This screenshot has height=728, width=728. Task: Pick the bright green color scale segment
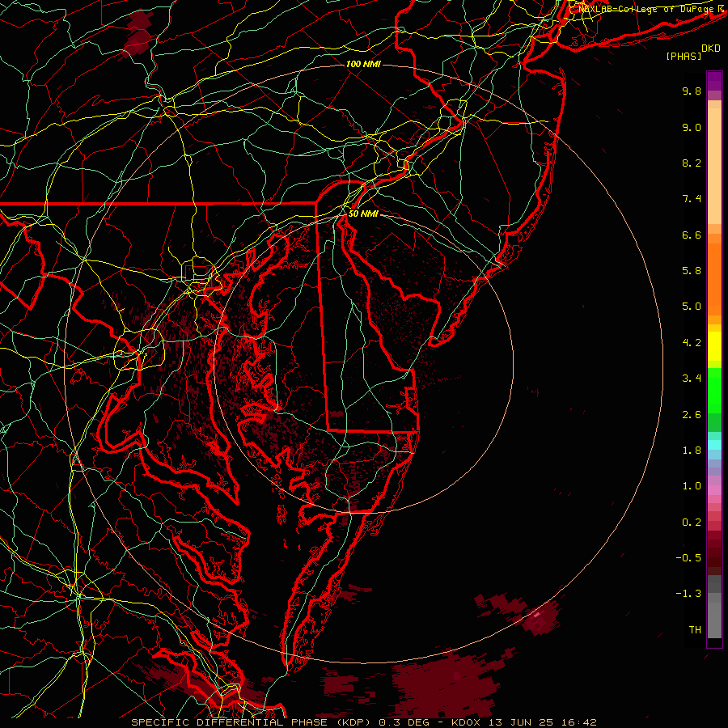(x=714, y=390)
